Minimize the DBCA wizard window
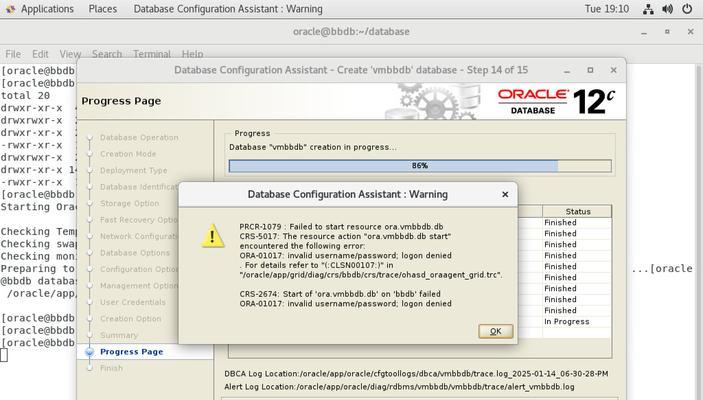The width and height of the screenshot is (703, 400). (x=567, y=70)
